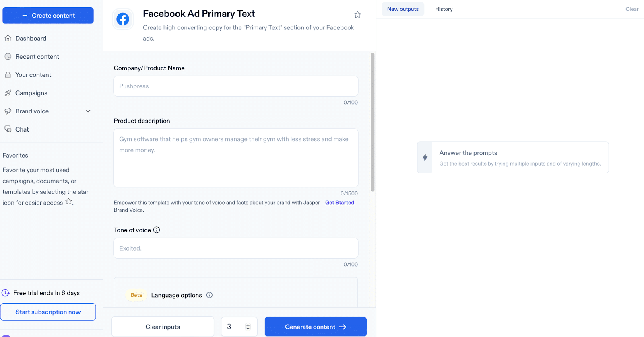Screen dimensions: 644x337
Task: Open Chat in sidebar
Action: click(22, 129)
